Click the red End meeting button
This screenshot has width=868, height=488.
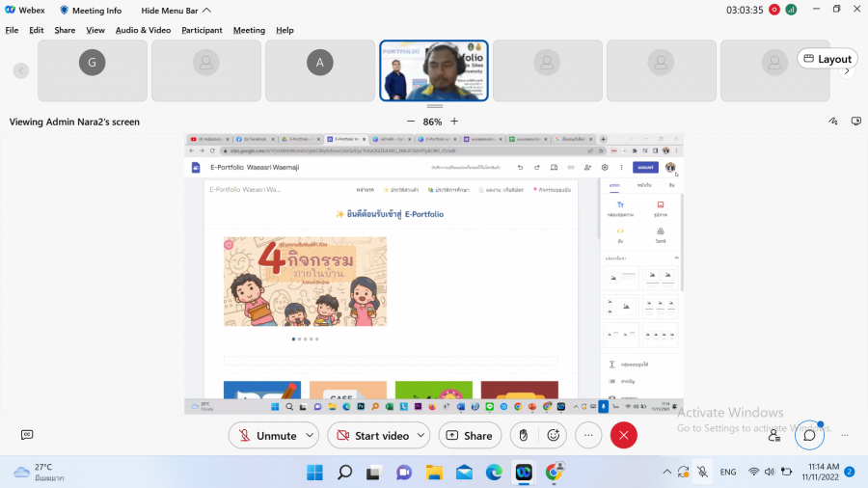click(623, 436)
